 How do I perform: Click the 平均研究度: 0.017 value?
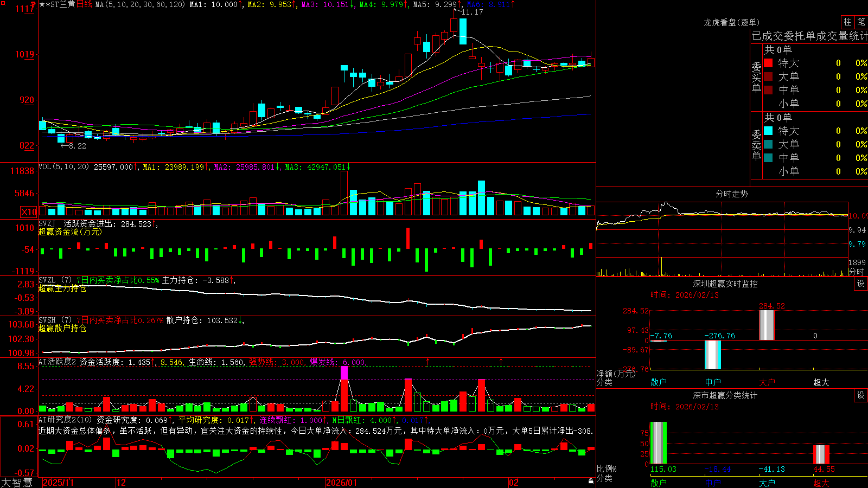click(x=213, y=420)
